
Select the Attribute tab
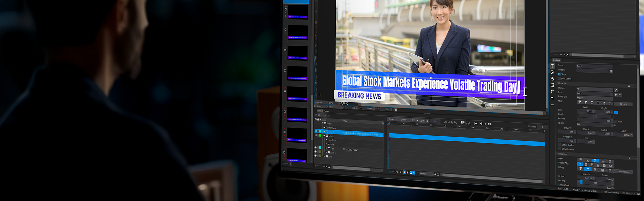tap(556, 60)
